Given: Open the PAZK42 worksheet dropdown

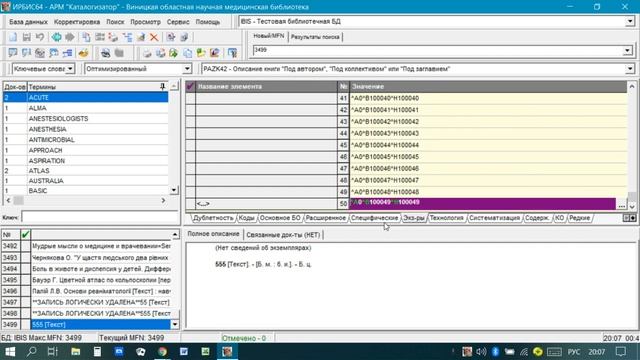Looking at the screenshot, I should click(x=630, y=69).
